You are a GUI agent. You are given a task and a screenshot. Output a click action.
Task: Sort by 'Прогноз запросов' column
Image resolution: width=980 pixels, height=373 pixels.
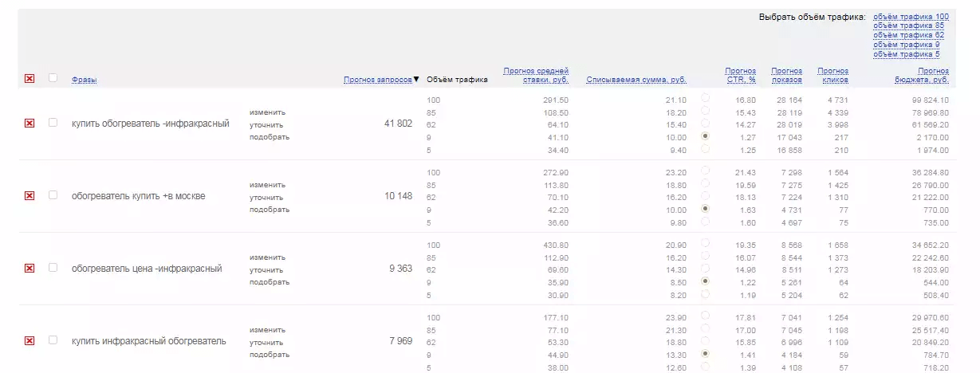click(x=377, y=80)
